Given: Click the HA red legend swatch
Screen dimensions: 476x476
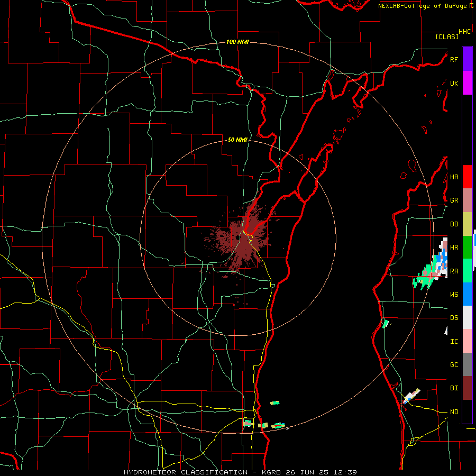Looking at the screenshot, I should pyautogui.click(x=467, y=177).
